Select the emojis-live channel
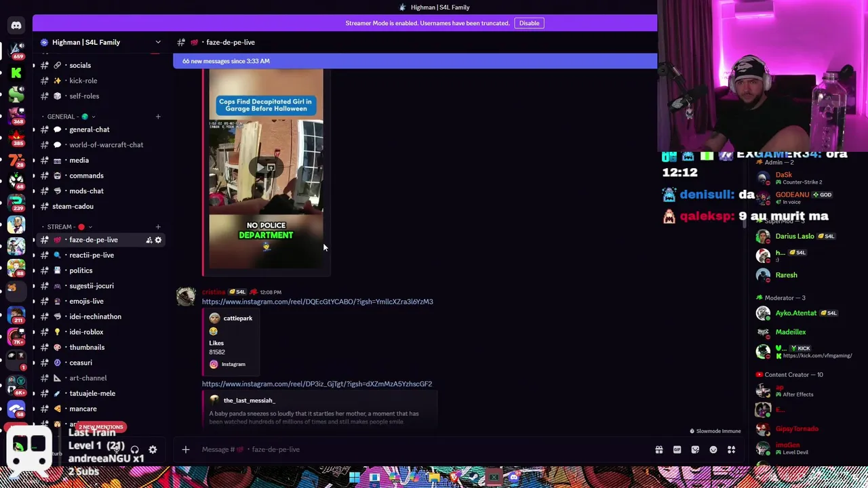 (100, 302)
